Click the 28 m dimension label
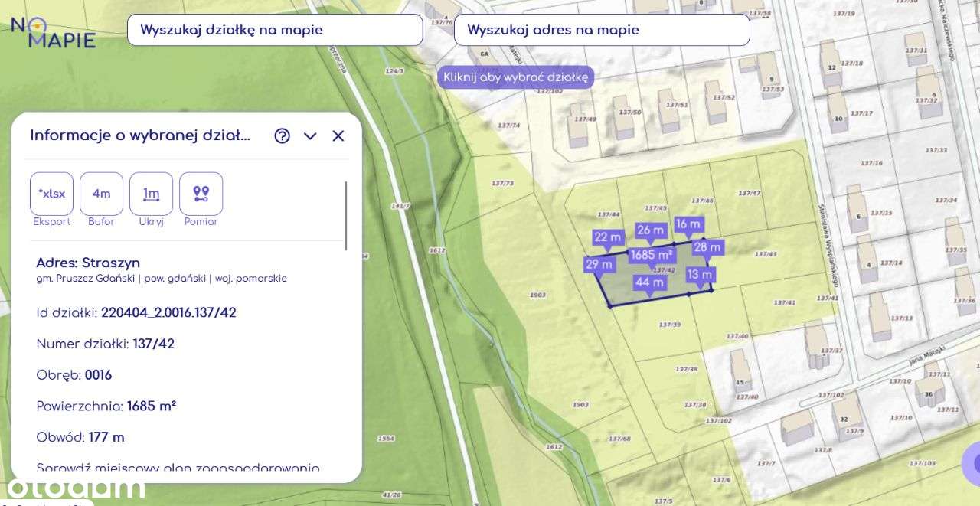Viewport: 980px width, 506px height. 707,247
